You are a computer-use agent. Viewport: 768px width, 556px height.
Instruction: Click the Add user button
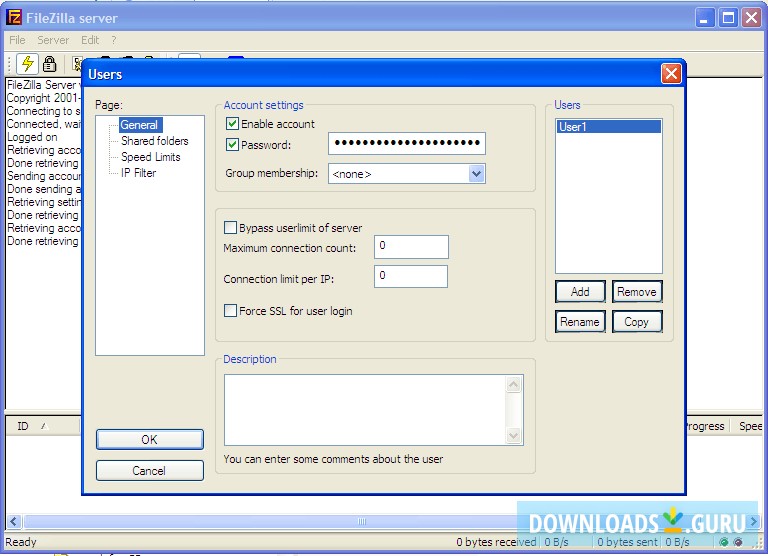pos(580,292)
